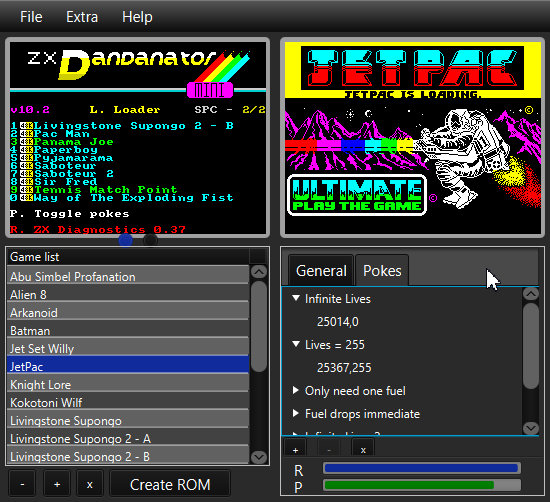Open the File menu

[31, 17]
